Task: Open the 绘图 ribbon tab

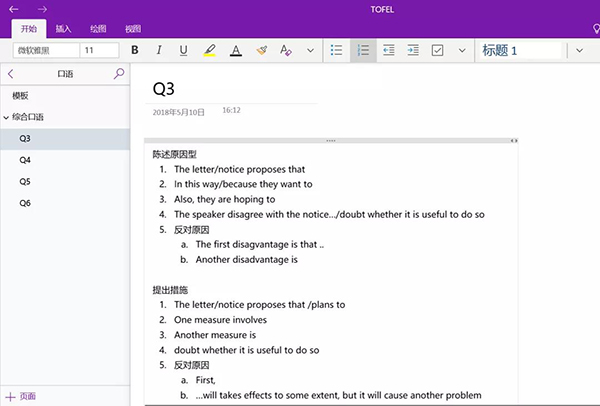Action: click(96, 30)
